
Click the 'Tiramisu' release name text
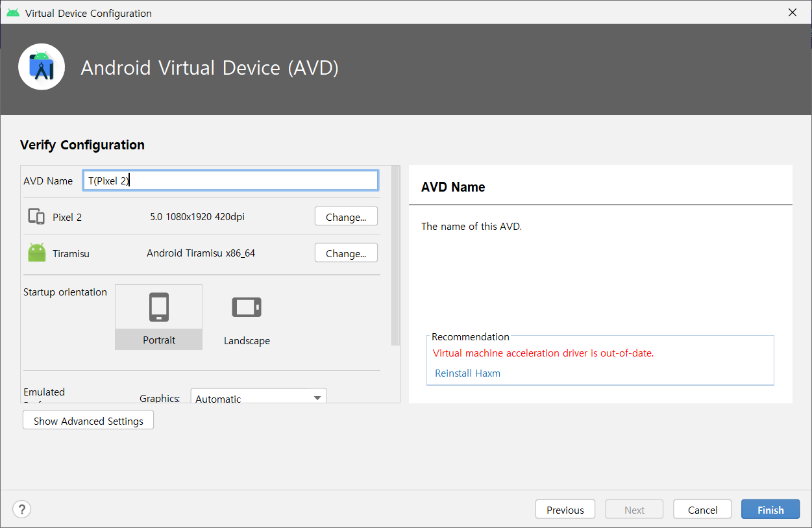tap(71, 254)
